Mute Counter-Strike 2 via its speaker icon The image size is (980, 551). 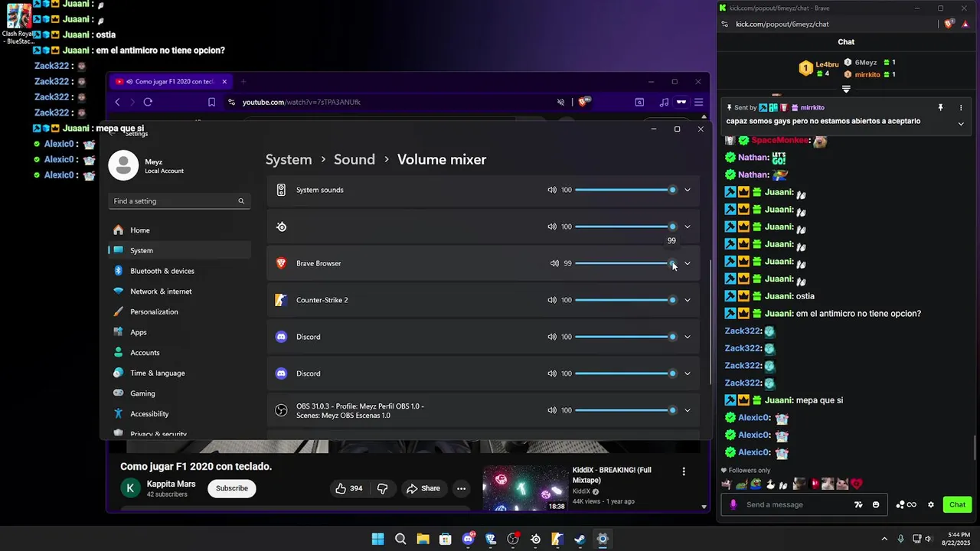[552, 300]
